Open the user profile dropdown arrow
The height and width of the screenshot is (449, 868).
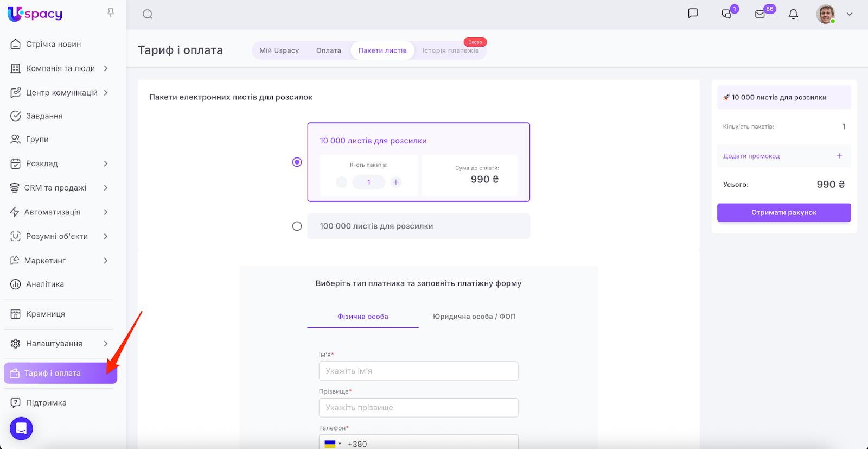click(850, 15)
